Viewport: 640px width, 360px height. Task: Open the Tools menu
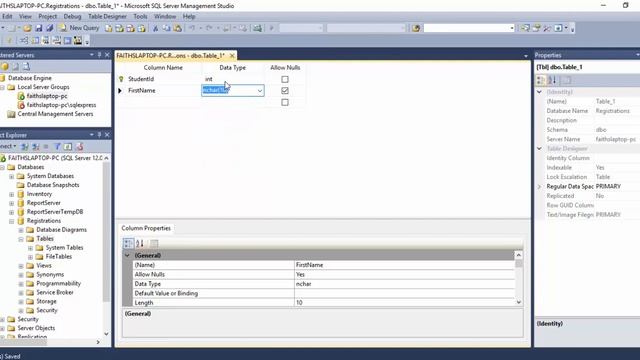[x=140, y=17]
